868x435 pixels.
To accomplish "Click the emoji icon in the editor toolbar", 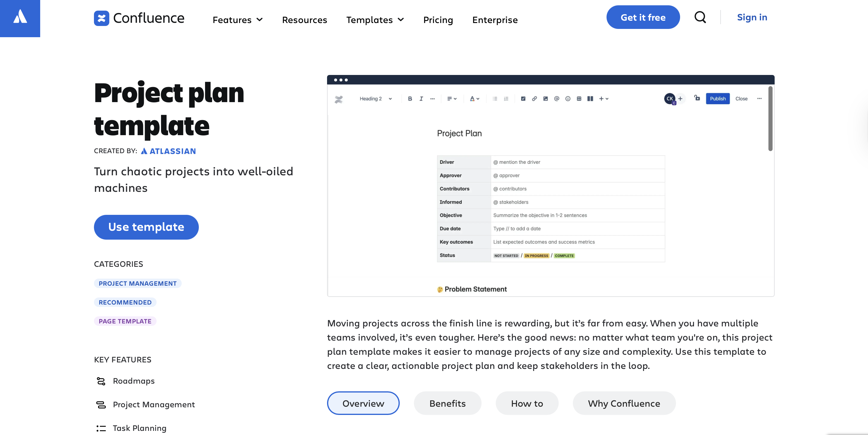I will pos(568,99).
